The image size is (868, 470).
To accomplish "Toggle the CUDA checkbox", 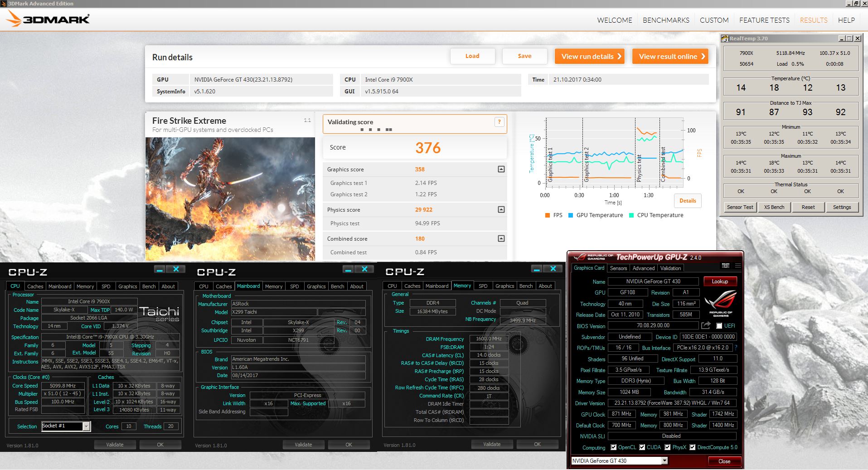I will coord(642,447).
